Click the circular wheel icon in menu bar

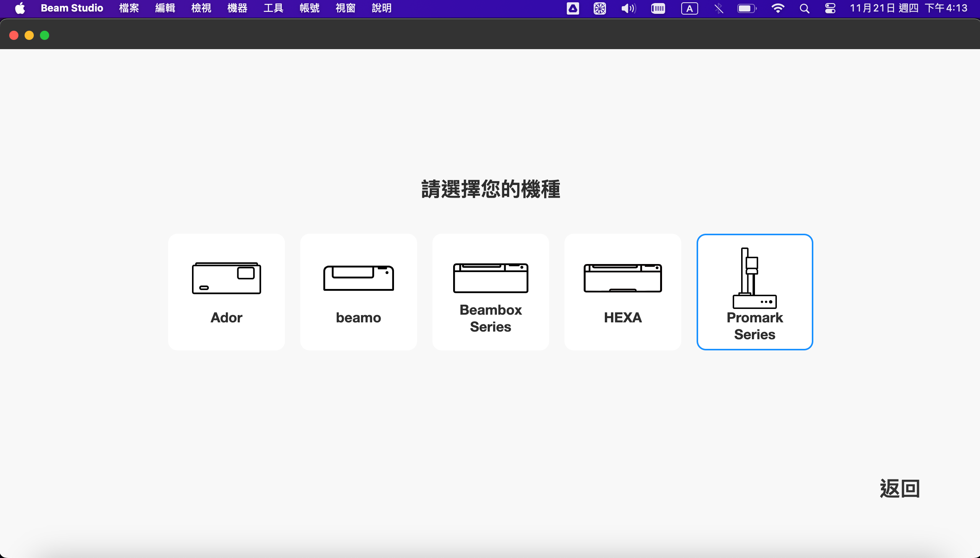pyautogui.click(x=600, y=8)
